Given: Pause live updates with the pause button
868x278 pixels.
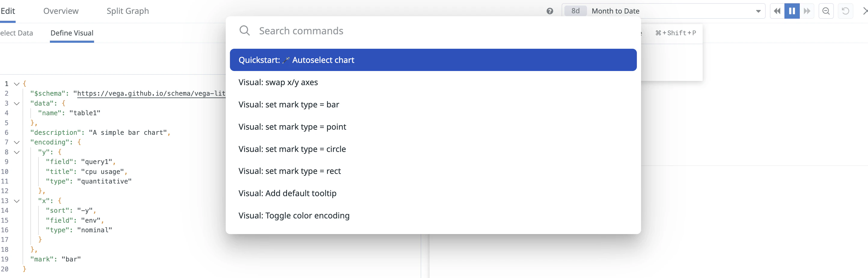Looking at the screenshot, I should click(792, 11).
